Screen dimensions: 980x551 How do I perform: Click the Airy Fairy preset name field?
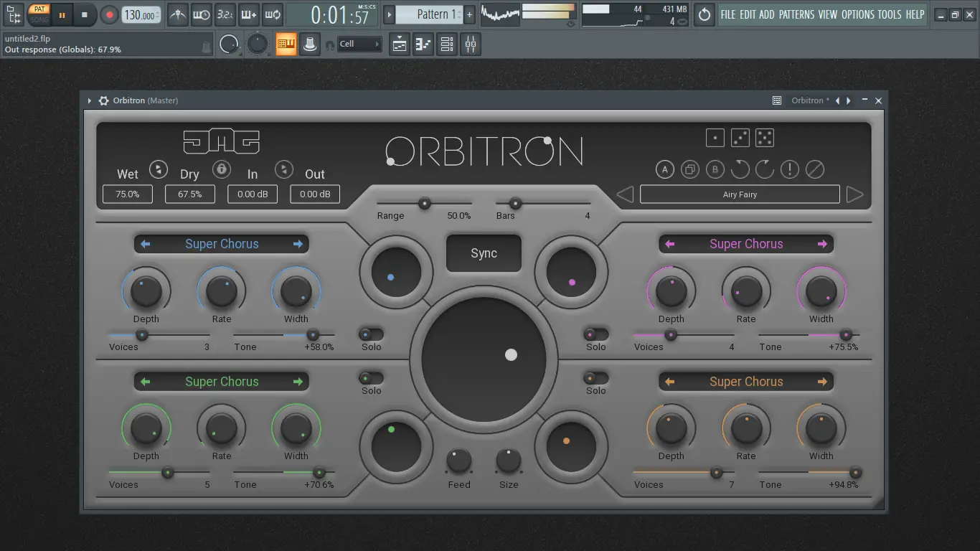(x=739, y=194)
